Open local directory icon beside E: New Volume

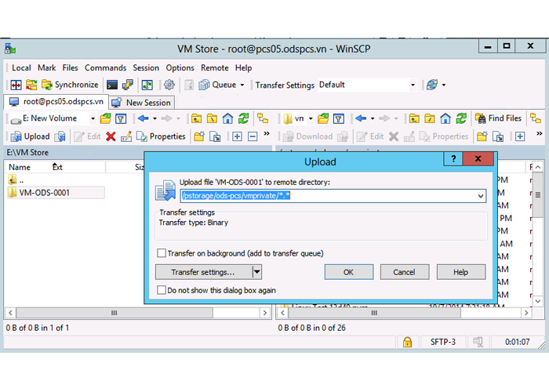coord(105,118)
